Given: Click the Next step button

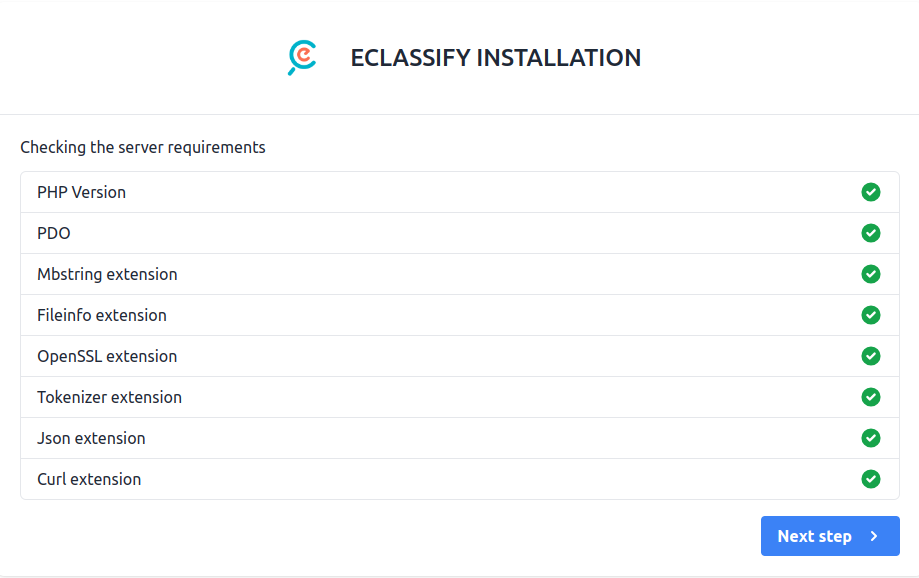Looking at the screenshot, I should (x=830, y=536).
